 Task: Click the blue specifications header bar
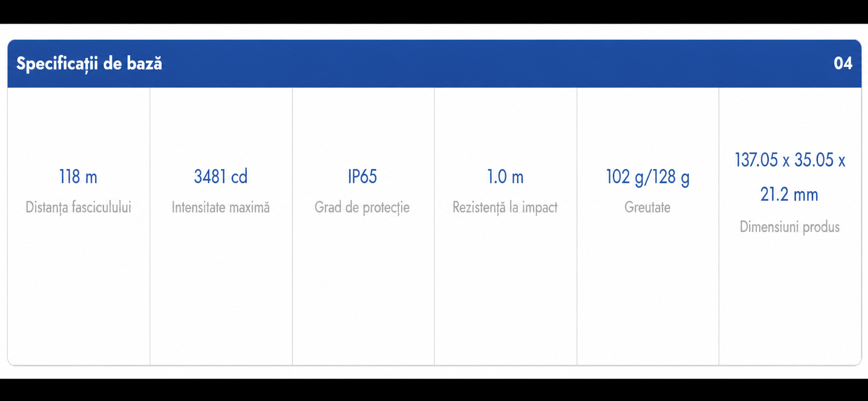pos(434,64)
